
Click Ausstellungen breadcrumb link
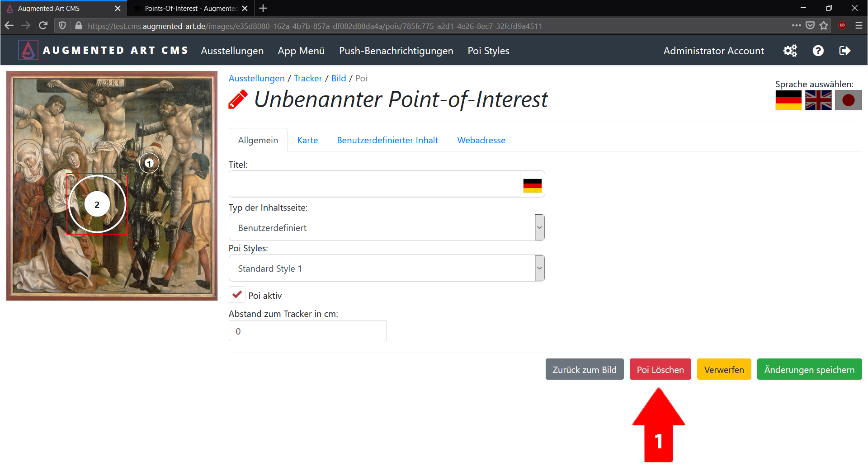pos(256,78)
